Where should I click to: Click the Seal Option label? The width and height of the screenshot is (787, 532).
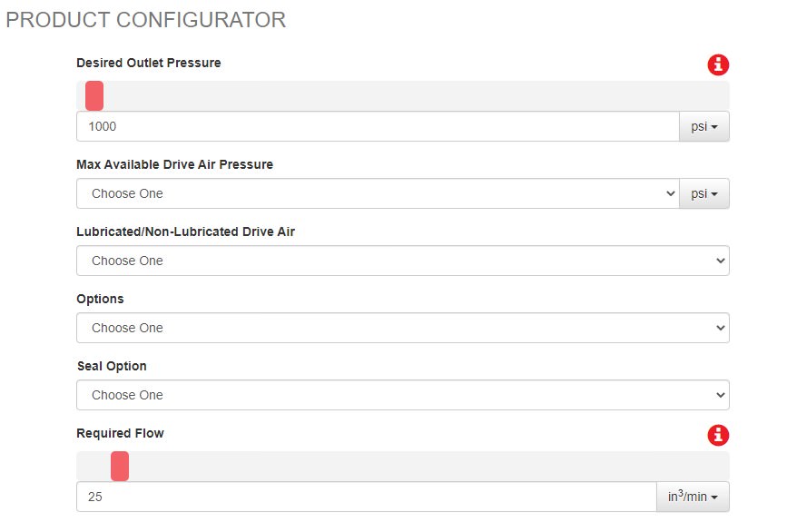pos(112,367)
